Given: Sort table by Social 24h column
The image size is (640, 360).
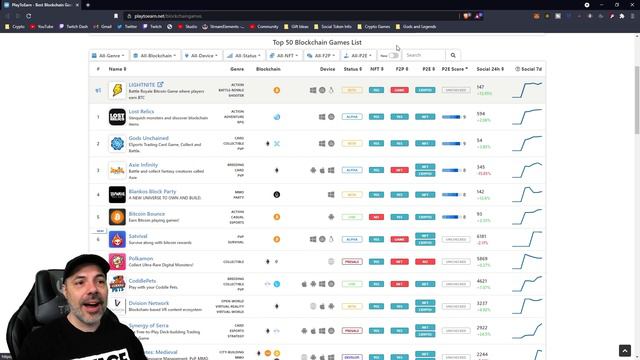Looking at the screenshot, I should (x=490, y=69).
